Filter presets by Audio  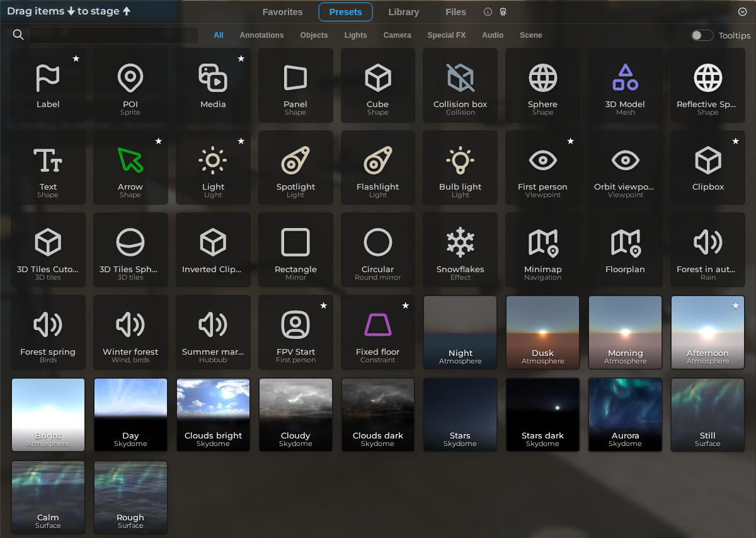point(493,35)
